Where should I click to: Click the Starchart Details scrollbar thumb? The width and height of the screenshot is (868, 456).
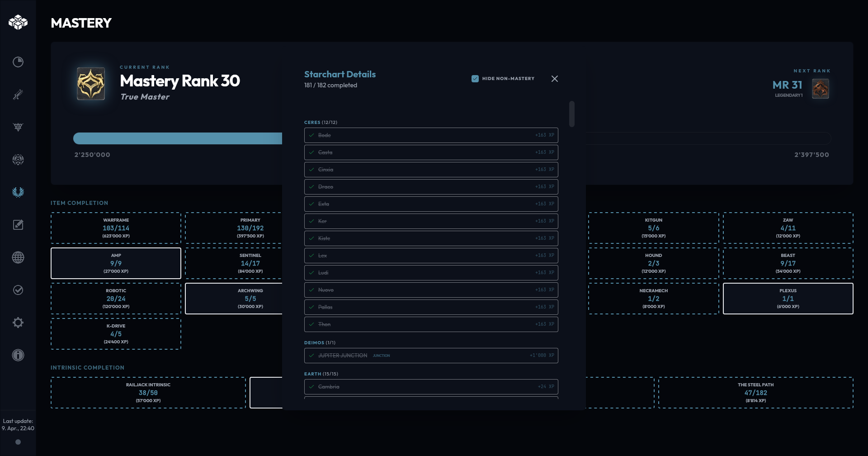[572, 114]
